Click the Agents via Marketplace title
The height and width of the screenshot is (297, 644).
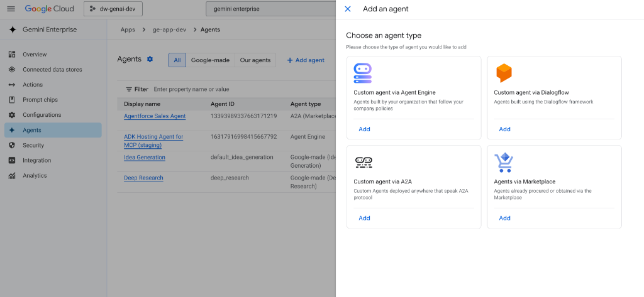click(x=525, y=181)
